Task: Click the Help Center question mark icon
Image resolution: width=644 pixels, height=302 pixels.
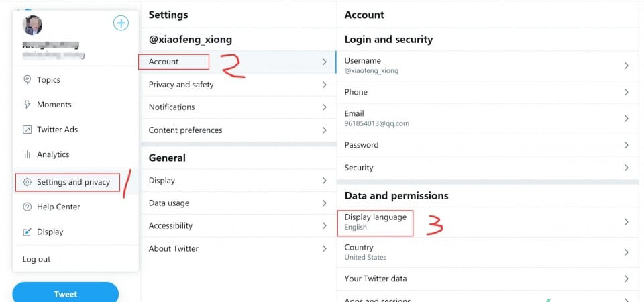Action: pos(27,207)
